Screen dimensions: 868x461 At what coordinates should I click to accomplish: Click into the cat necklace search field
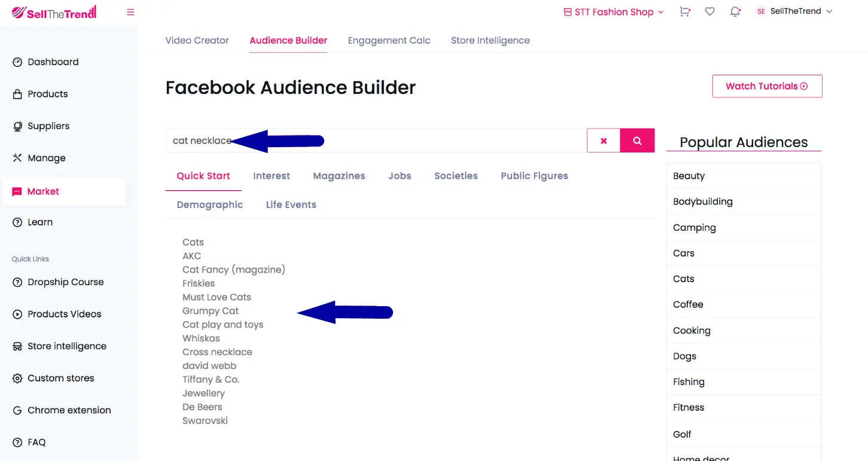376,141
